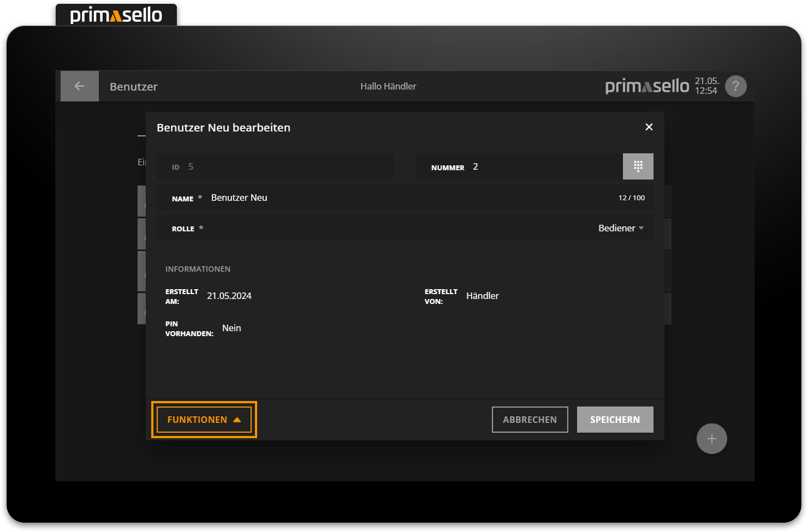Open the Rolle dropdown showing Bediener

pos(621,228)
